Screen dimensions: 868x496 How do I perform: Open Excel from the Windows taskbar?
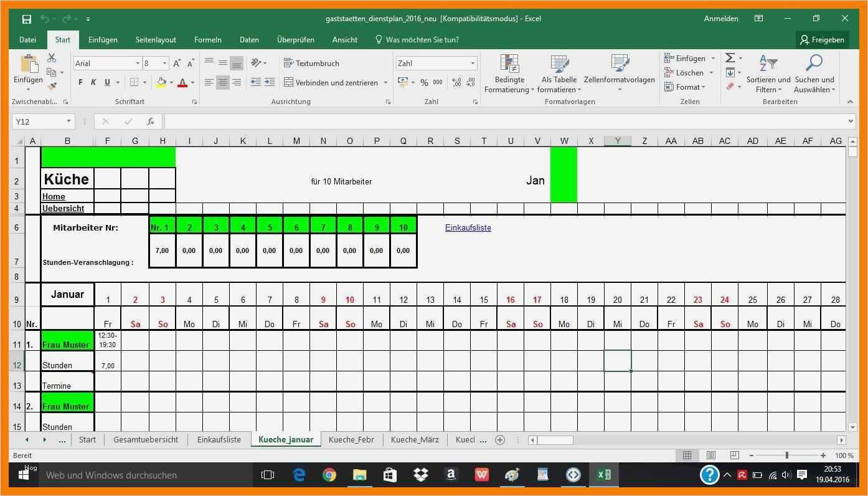coord(603,475)
